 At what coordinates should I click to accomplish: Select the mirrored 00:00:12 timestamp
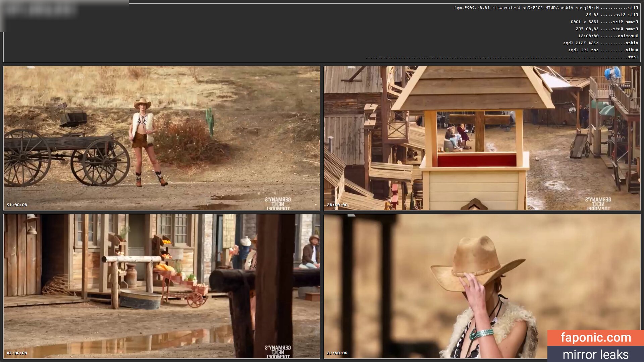pyautogui.click(x=17, y=205)
